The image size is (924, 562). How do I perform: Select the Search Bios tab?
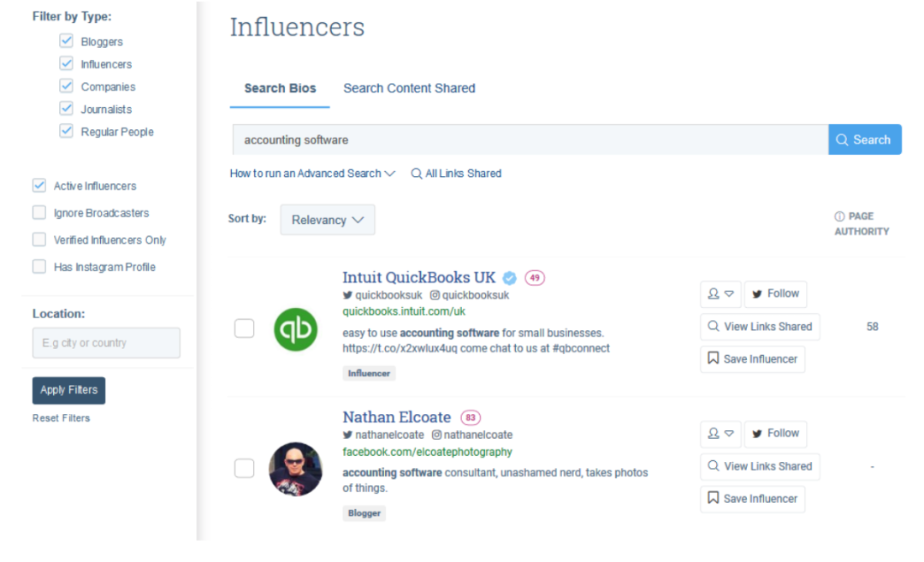pyautogui.click(x=280, y=88)
